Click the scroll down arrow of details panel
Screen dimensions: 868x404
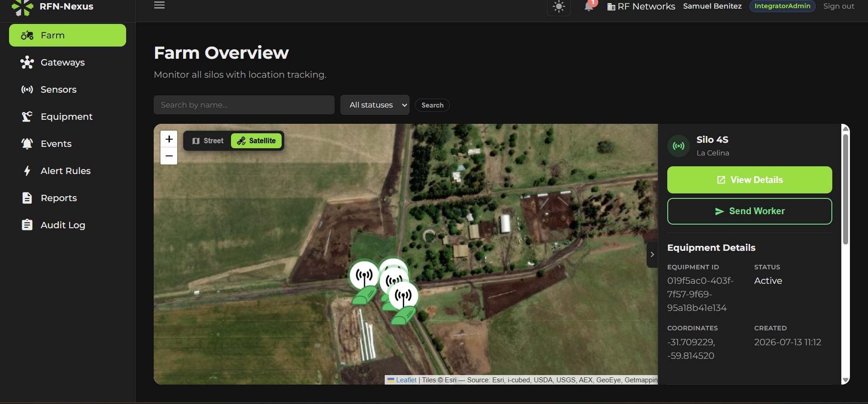pos(845,381)
